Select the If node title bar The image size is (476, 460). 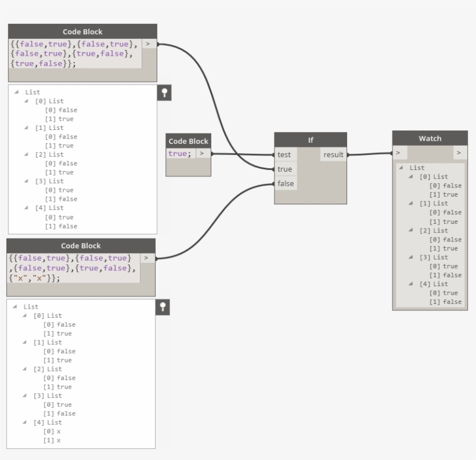click(x=310, y=140)
